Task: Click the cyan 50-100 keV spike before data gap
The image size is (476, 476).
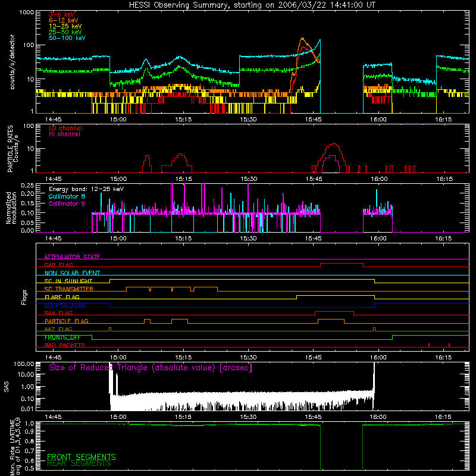Action: click(320, 40)
